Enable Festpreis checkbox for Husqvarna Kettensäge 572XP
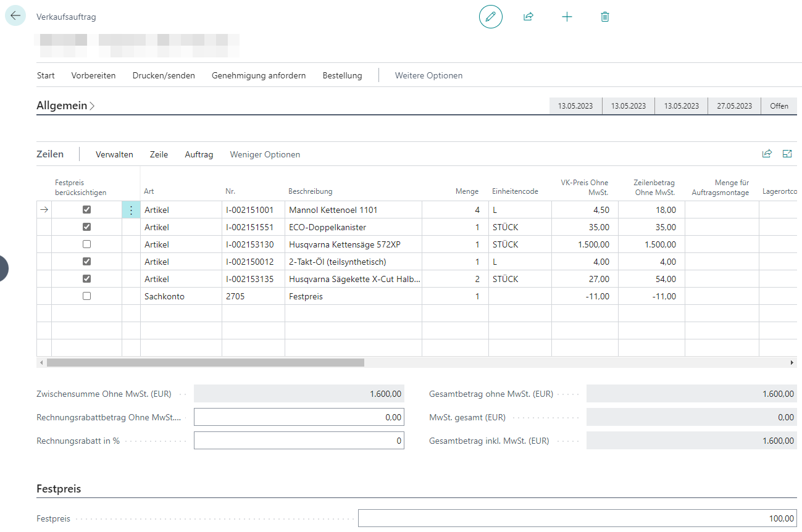This screenshot has width=802, height=532. point(86,244)
